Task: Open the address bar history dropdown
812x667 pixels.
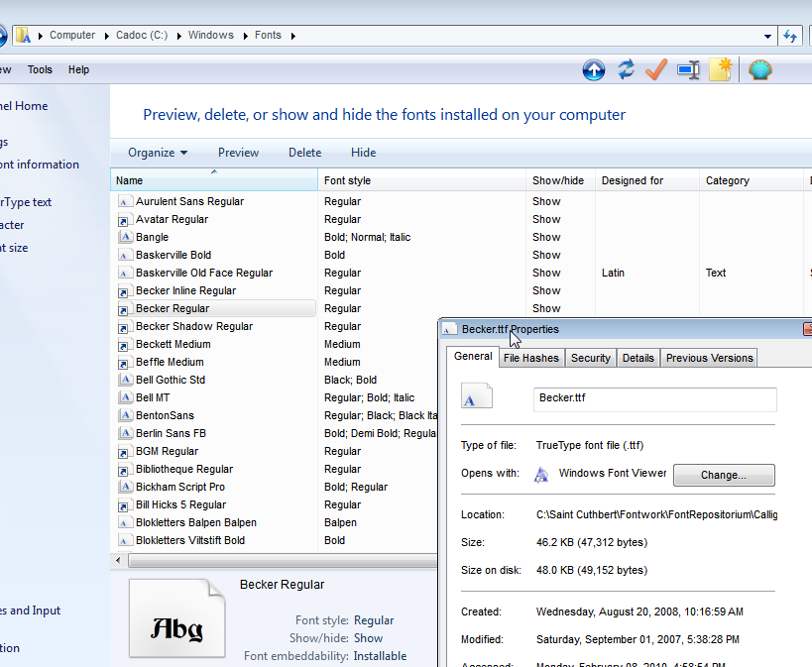Action: coord(767,36)
